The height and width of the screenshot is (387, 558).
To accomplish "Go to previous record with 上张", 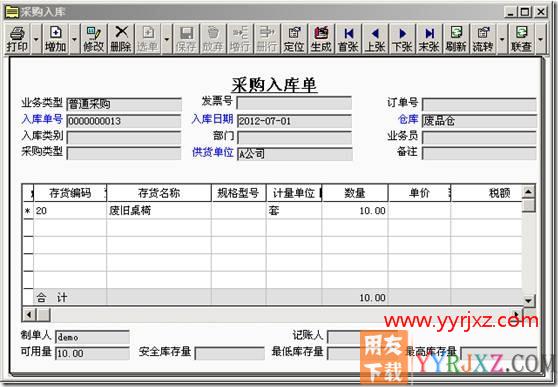I will point(375,39).
